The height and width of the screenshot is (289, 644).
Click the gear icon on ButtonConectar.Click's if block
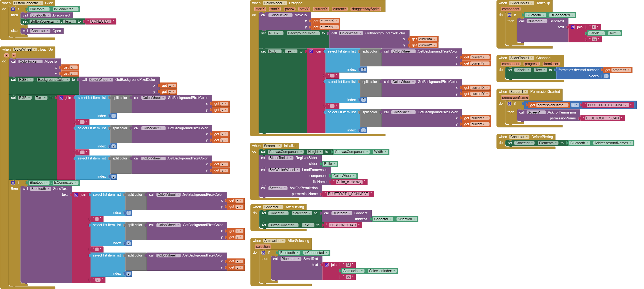13,9
